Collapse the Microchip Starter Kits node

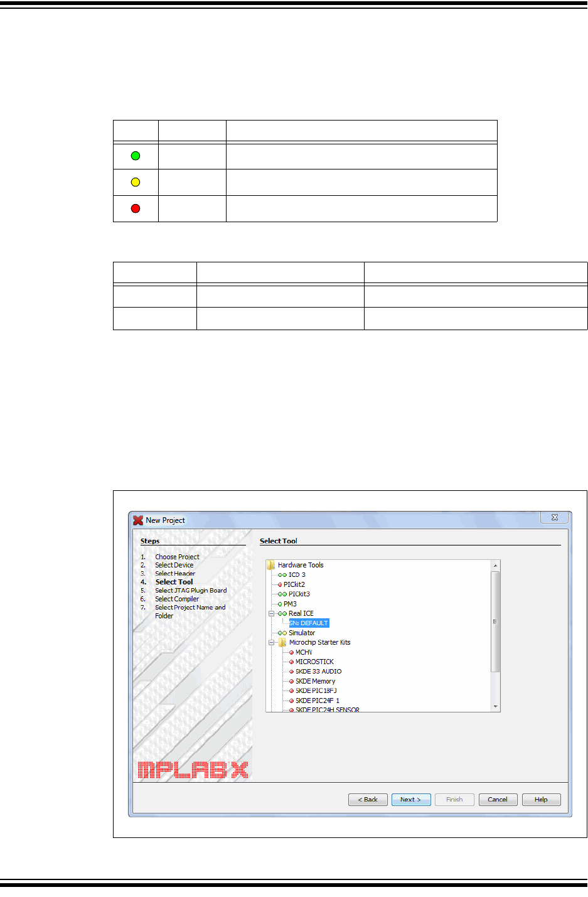(272, 642)
